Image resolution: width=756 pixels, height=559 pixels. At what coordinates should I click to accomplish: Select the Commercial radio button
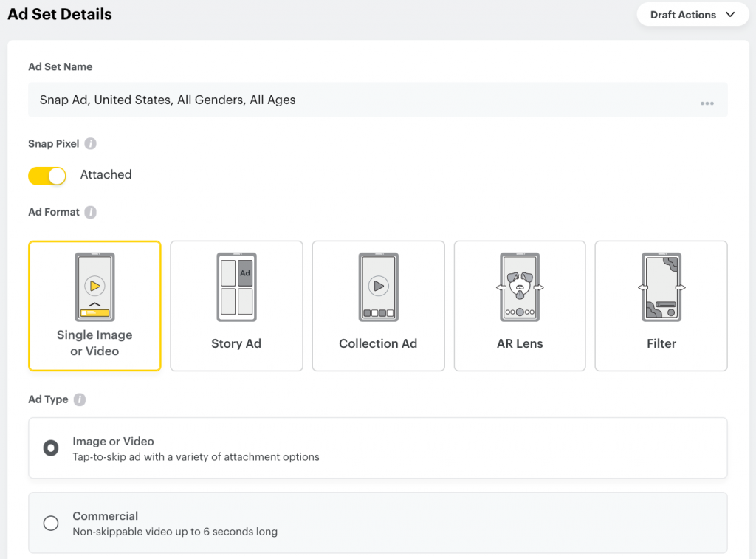point(51,524)
